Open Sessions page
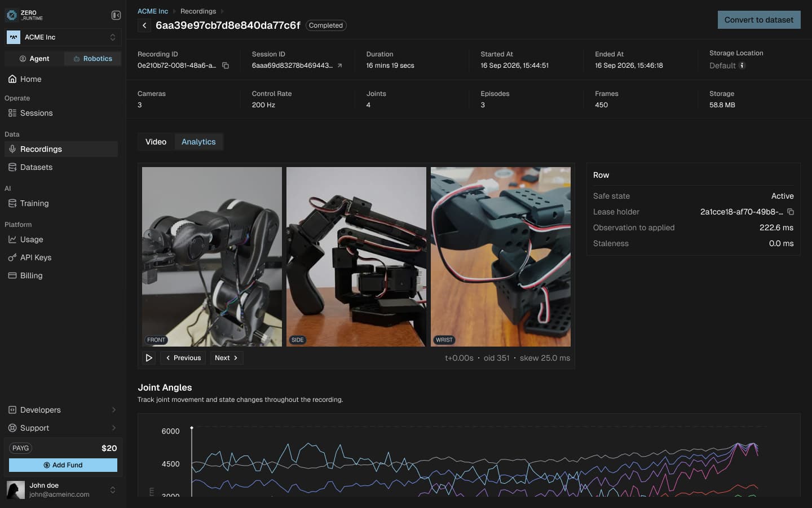The height and width of the screenshot is (508, 812). coord(61,113)
